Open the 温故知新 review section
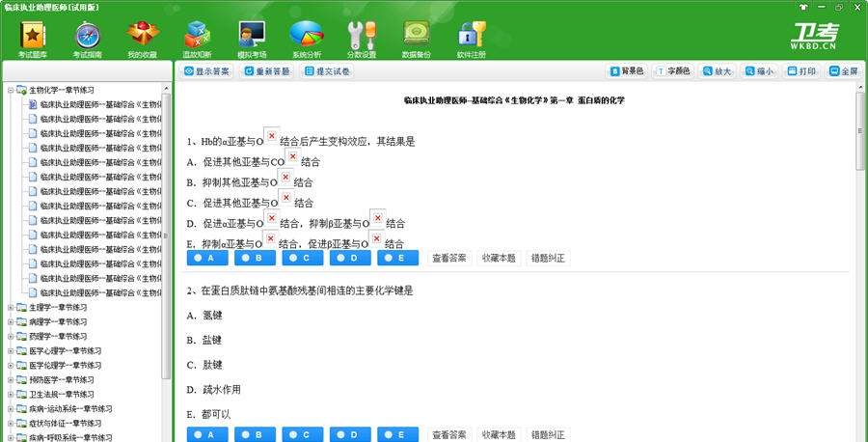The width and height of the screenshot is (868, 442). pos(197,40)
